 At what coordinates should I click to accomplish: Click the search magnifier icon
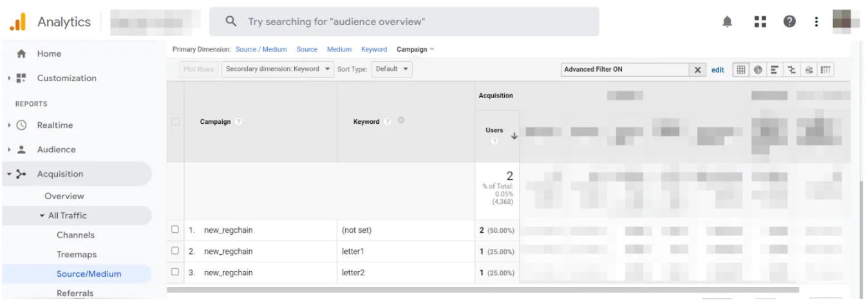(231, 22)
